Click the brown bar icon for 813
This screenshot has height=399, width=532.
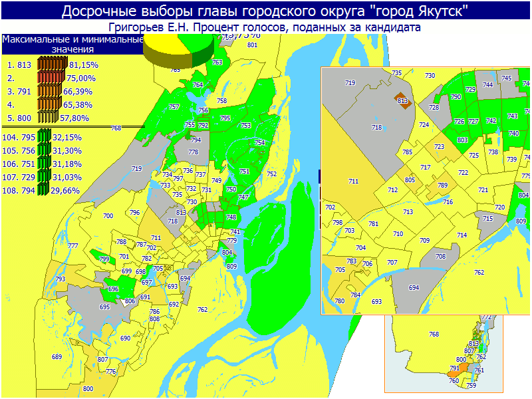coord(53,65)
